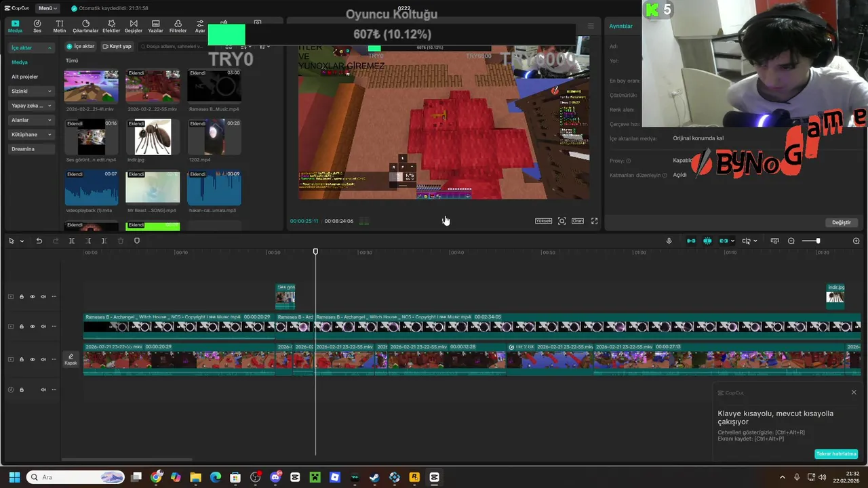
Task: Expand the Kütüphane section
Action: (x=31, y=134)
